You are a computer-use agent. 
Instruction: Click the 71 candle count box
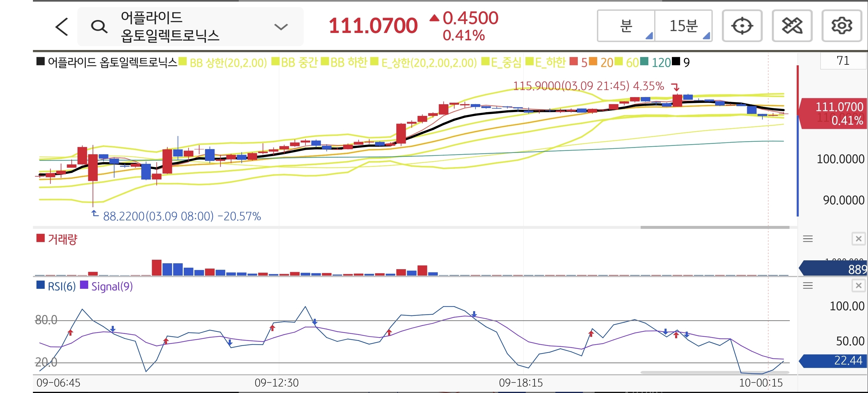(x=842, y=61)
